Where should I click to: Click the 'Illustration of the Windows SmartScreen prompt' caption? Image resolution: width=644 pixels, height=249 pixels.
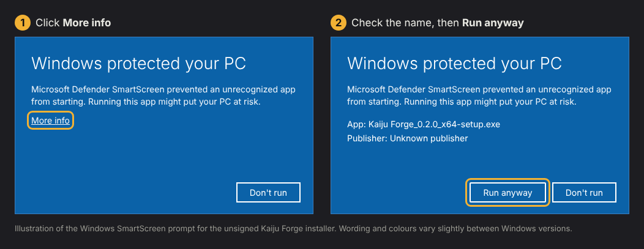pos(293,228)
